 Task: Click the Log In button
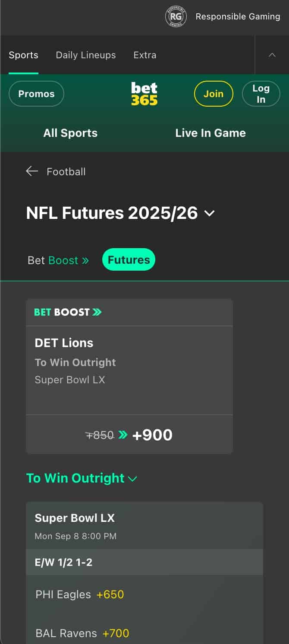pos(261,94)
